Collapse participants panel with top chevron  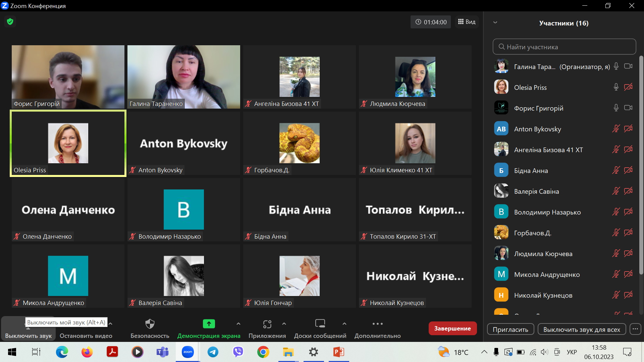point(495,23)
